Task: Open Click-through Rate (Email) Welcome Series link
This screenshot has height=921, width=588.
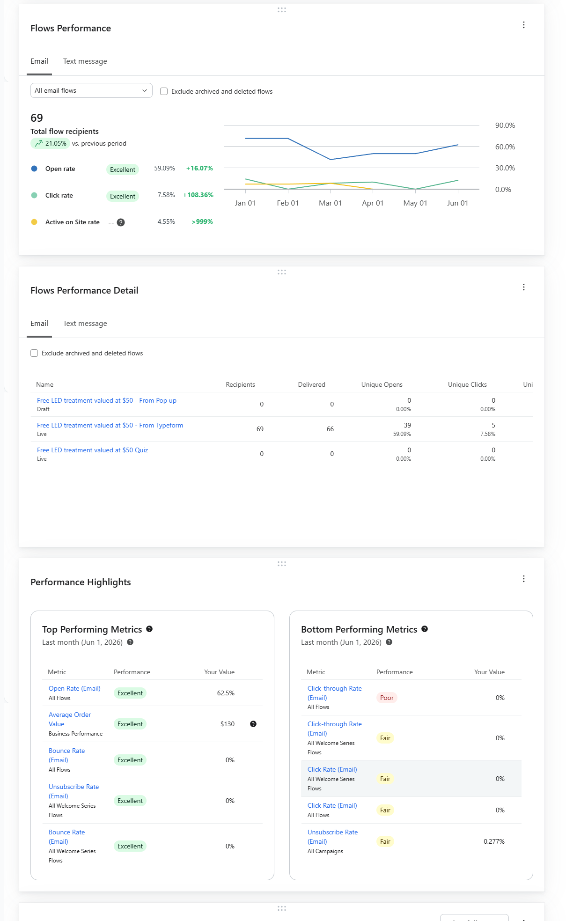Action: (x=334, y=729)
